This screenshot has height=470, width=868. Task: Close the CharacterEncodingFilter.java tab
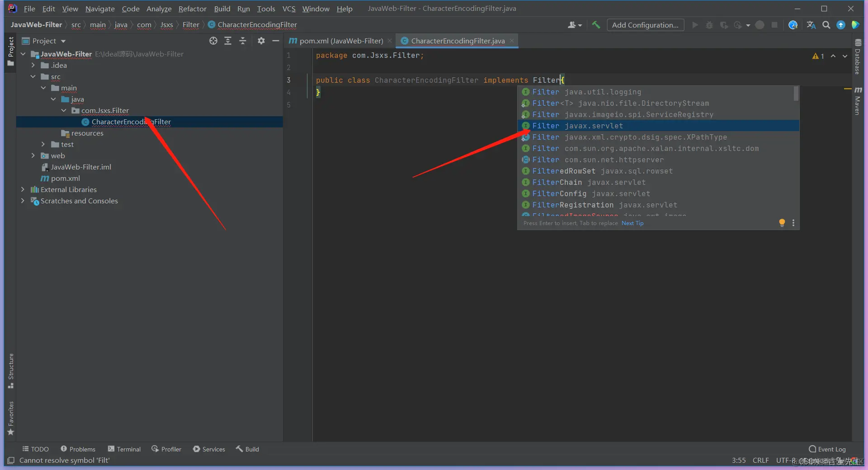point(512,41)
